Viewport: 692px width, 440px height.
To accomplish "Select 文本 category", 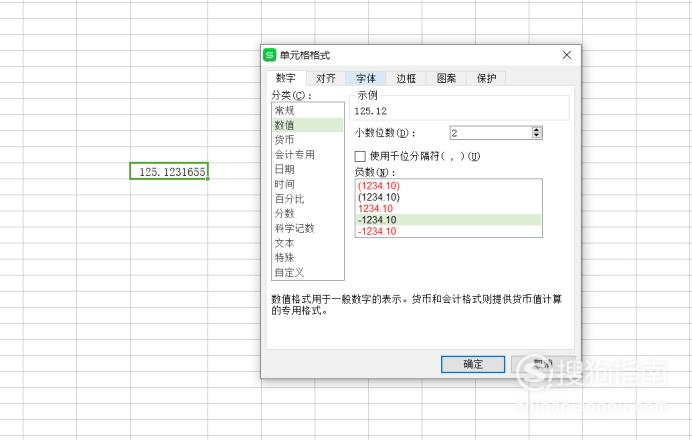I will point(308,243).
